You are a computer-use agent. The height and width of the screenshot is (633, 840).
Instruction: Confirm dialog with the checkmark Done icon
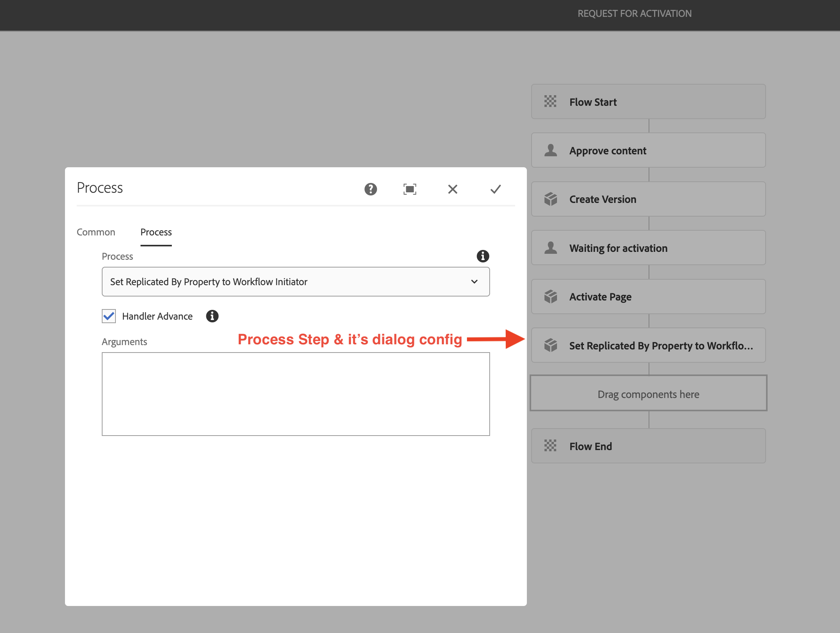tap(496, 189)
